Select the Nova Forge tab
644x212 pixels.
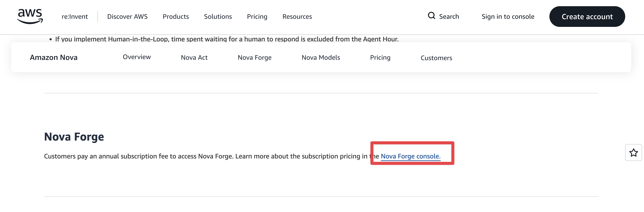tap(254, 57)
